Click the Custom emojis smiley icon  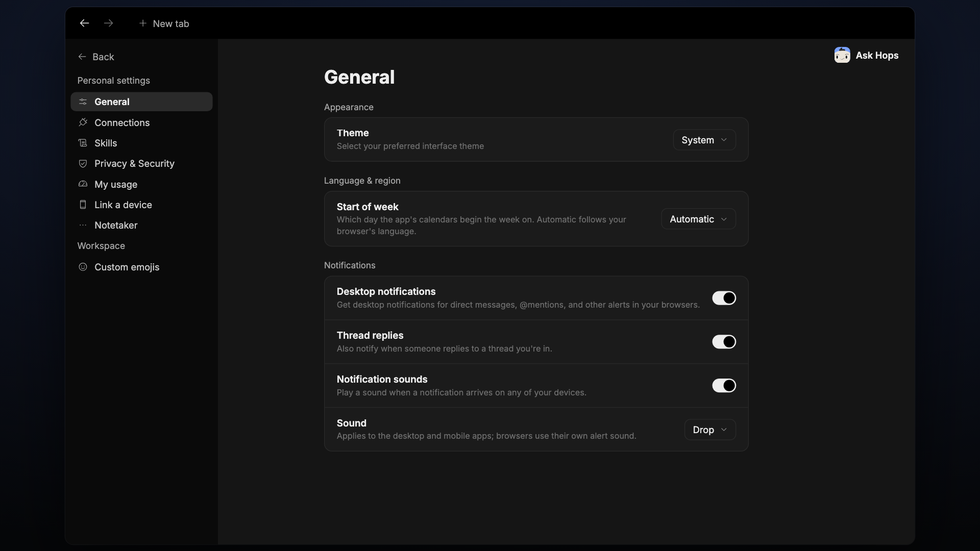(x=83, y=267)
